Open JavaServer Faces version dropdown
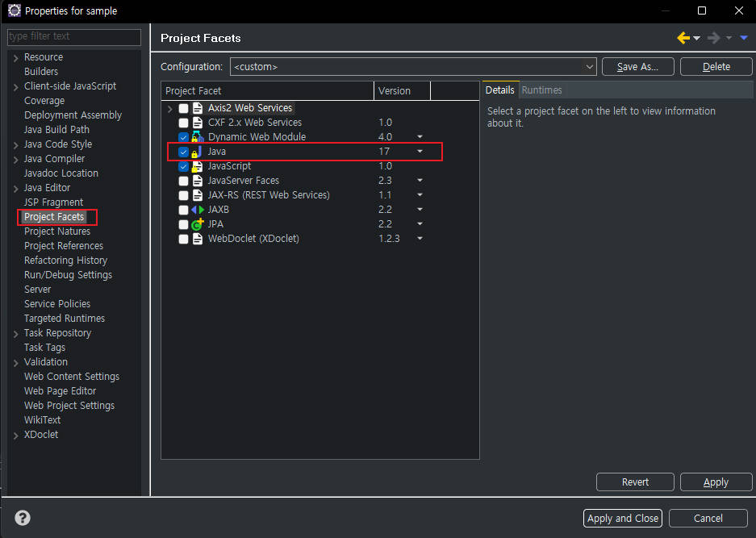Viewport: 756px width, 538px height. pyautogui.click(x=420, y=181)
